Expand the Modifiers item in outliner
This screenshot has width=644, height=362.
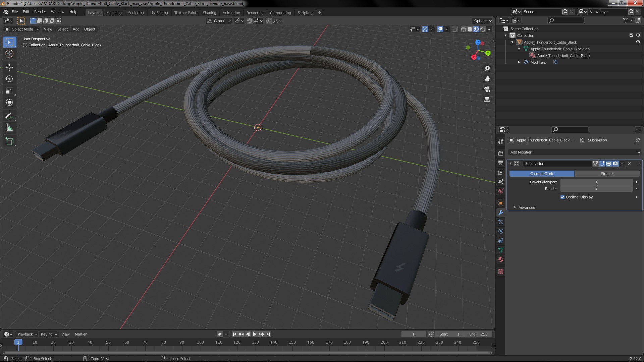click(519, 62)
